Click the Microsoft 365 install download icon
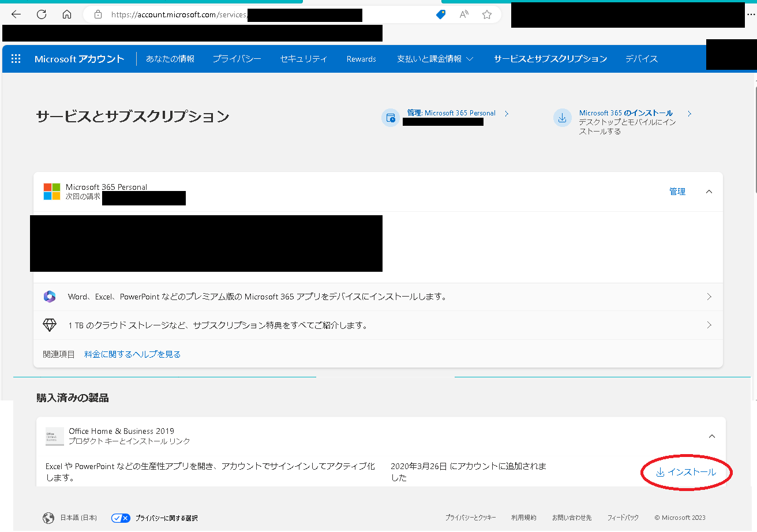 [x=562, y=118]
